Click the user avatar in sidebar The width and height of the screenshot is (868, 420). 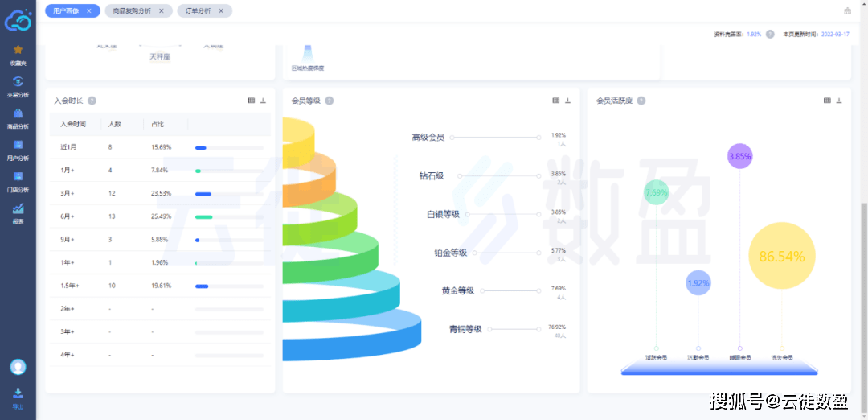click(18, 367)
